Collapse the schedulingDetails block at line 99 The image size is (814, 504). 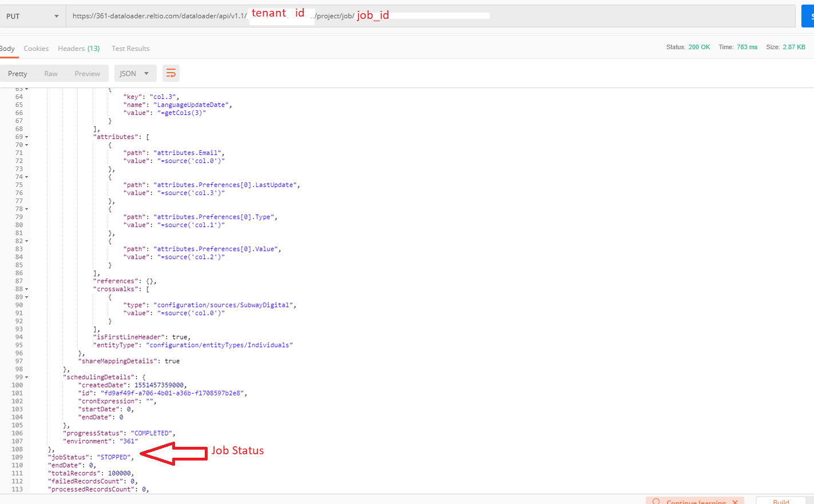coord(26,378)
